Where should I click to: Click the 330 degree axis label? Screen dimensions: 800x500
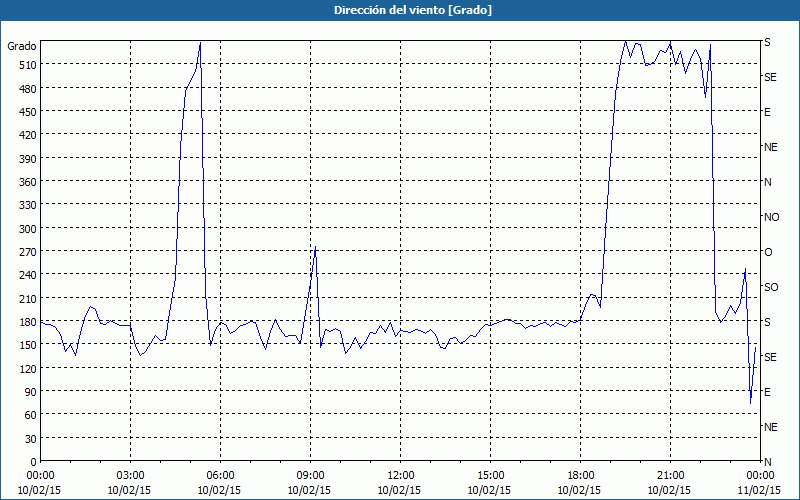[28, 205]
